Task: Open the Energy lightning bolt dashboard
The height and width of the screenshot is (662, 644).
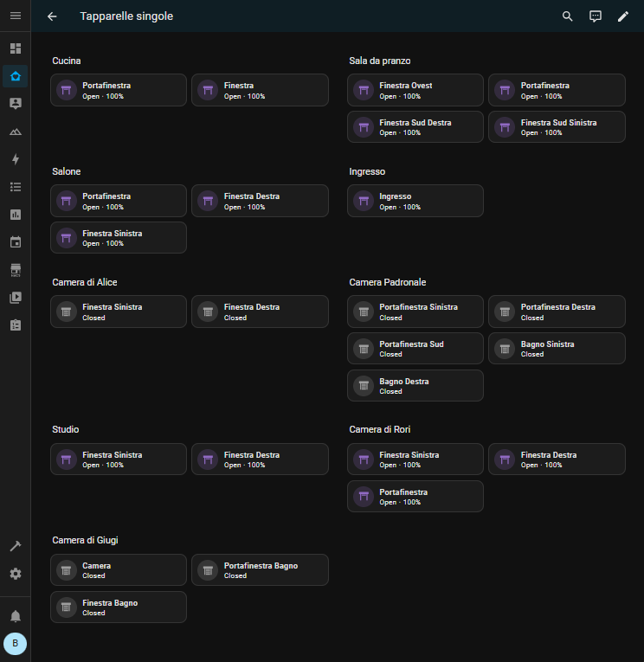Action: [x=15, y=159]
